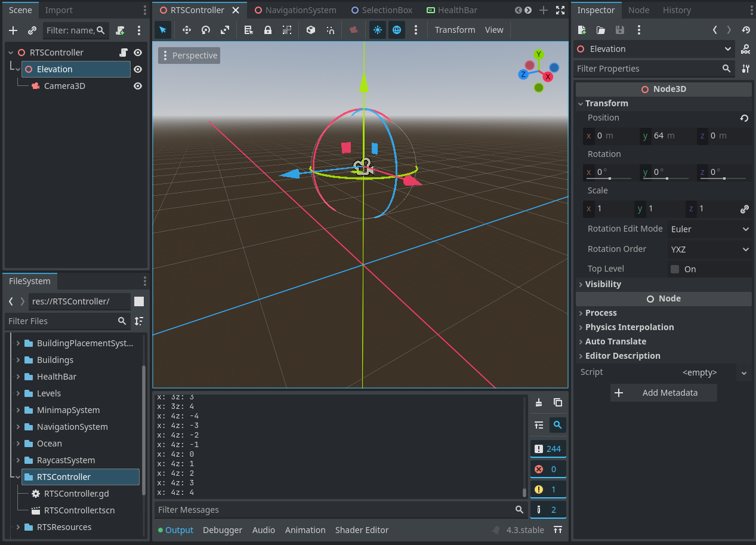Open the search documentation icon in Inspector
This screenshot has height=545, width=756.
(745, 49)
